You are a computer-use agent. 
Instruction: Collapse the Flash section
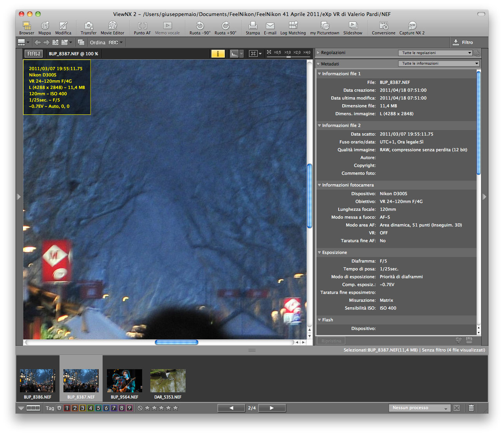click(319, 320)
